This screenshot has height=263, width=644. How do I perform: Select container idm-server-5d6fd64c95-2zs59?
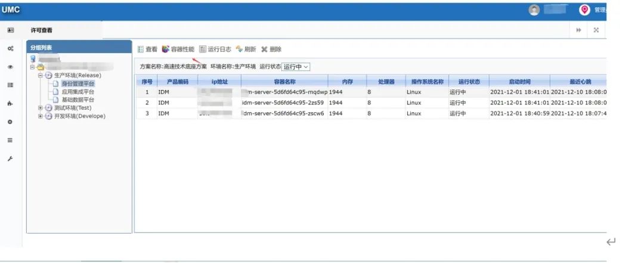283,103
